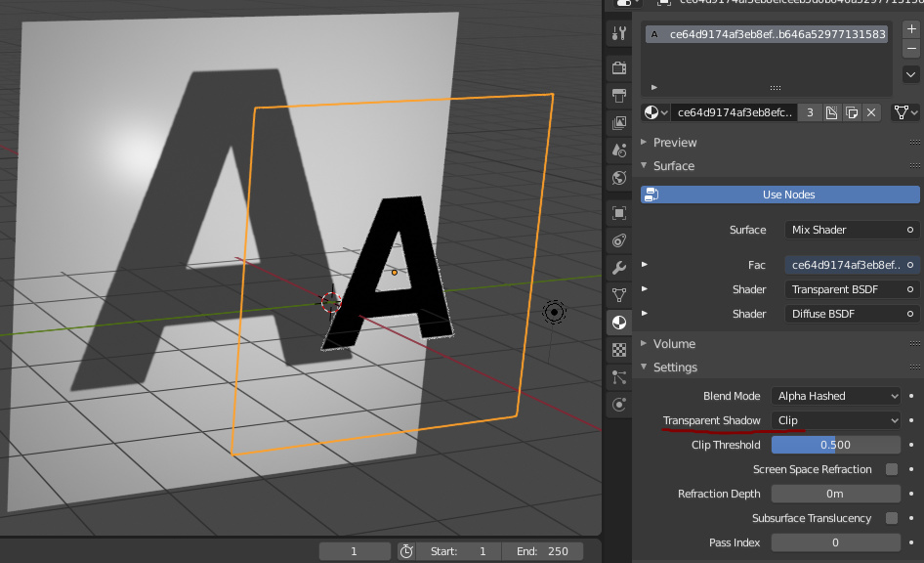This screenshot has height=563, width=924.
Task: Open the Object properties tab
Action: [x=618, y=212]
